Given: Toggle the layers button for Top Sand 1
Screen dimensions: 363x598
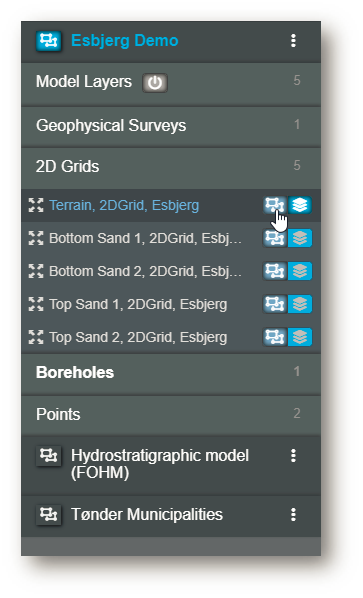Looking at the screenshot, I should coord(300,304).
